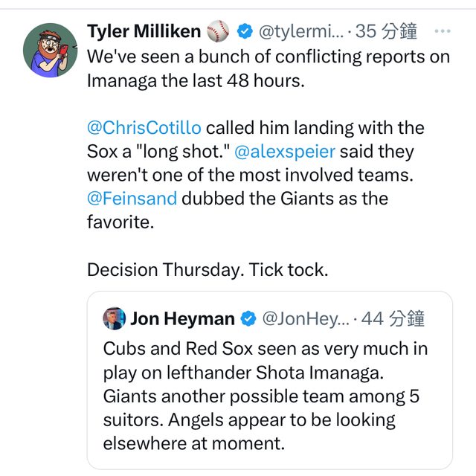The height and width of the screenshot is (476, 476).
Task: Click the "Decision Thursday. Tick tock." text
Action: tap(207, 270)
